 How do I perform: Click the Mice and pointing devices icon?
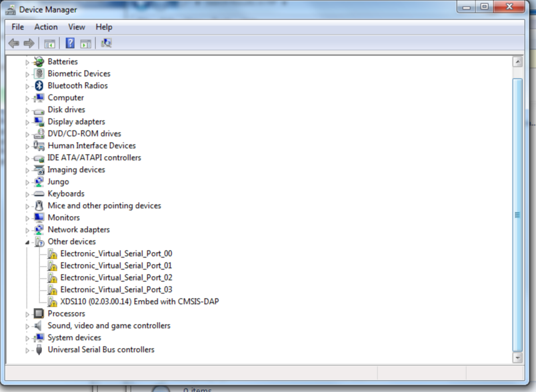(x=39, y=206)
